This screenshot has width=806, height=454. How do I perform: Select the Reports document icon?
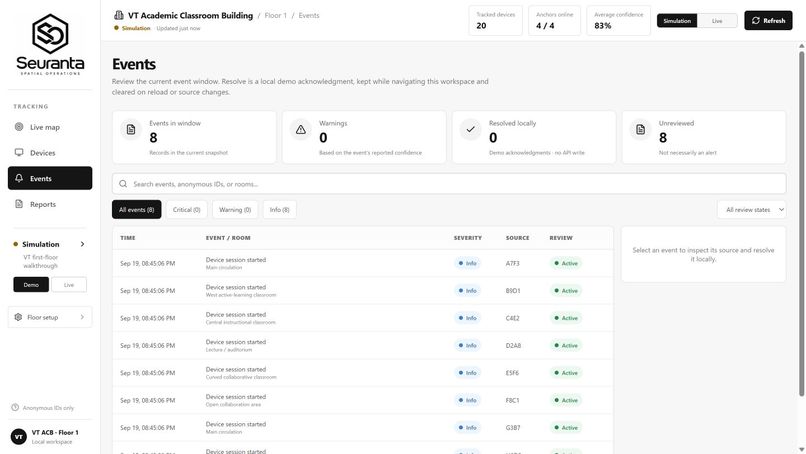(19, 204)
